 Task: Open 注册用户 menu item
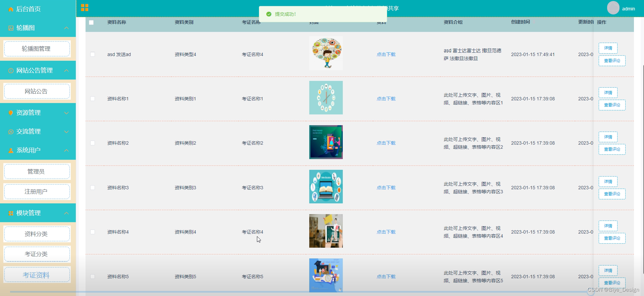(x=37, y=192)
